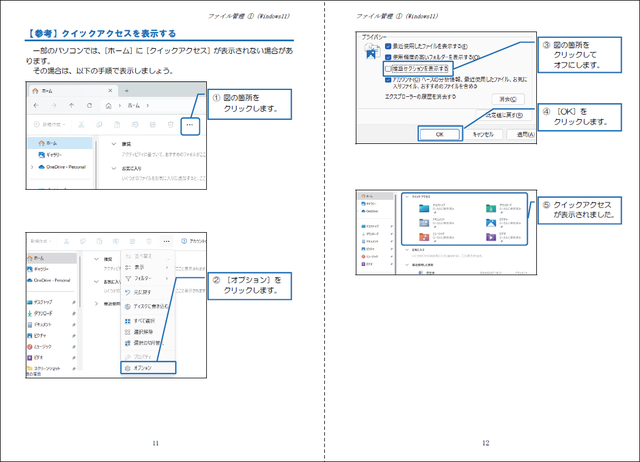The image size is (640, 462).
Task: Click the Copy icon in the step 1 toolbar
Action: click(x=99, y=124)
